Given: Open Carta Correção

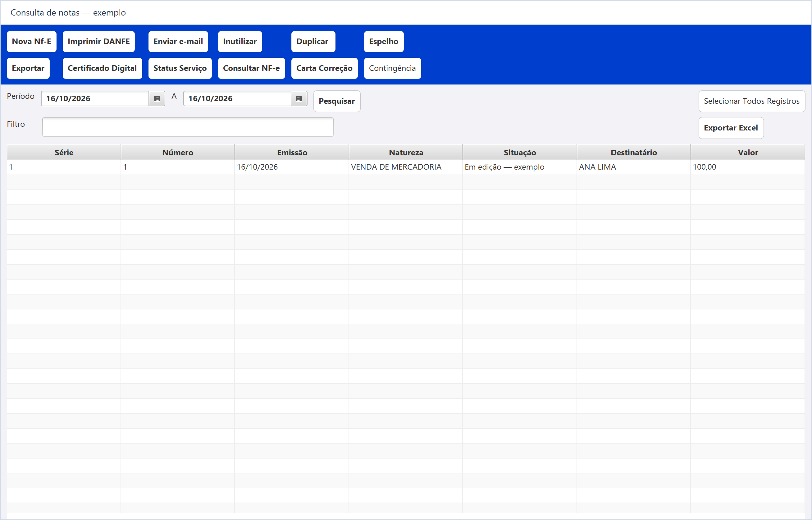Looking at the screenshot, I should coord(324,68).
